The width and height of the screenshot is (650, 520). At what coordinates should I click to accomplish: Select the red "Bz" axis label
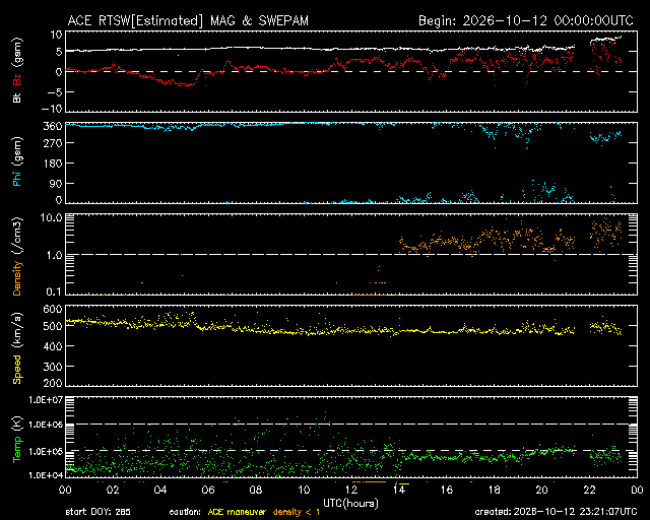[17, 80]
